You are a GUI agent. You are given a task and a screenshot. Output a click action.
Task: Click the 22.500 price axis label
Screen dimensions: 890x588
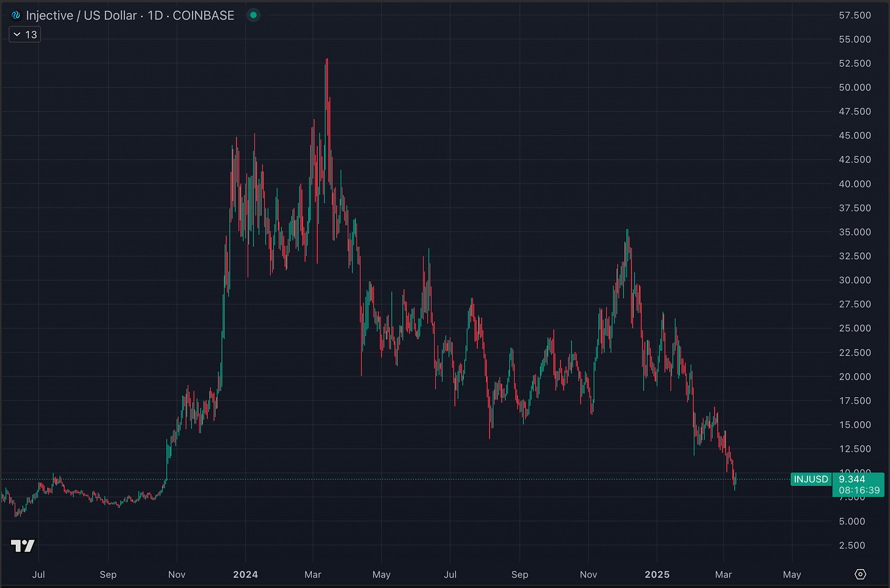pyautogui.click(x=855, y=353)
